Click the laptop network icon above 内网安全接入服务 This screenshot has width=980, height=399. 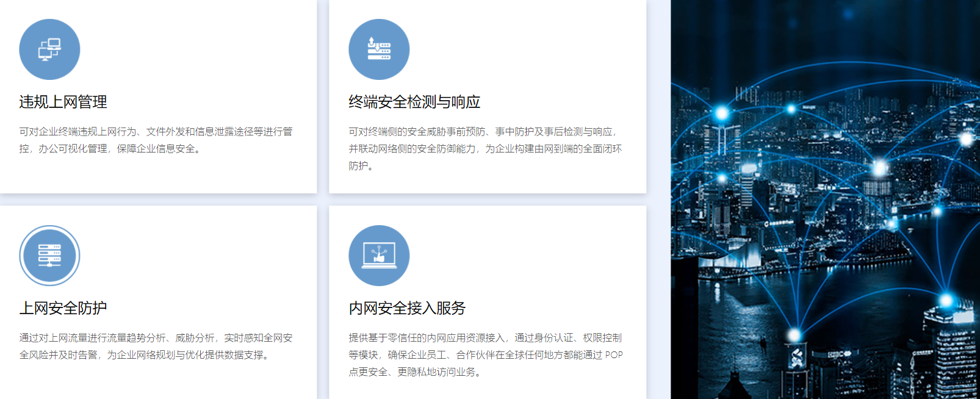pos(379,256)
